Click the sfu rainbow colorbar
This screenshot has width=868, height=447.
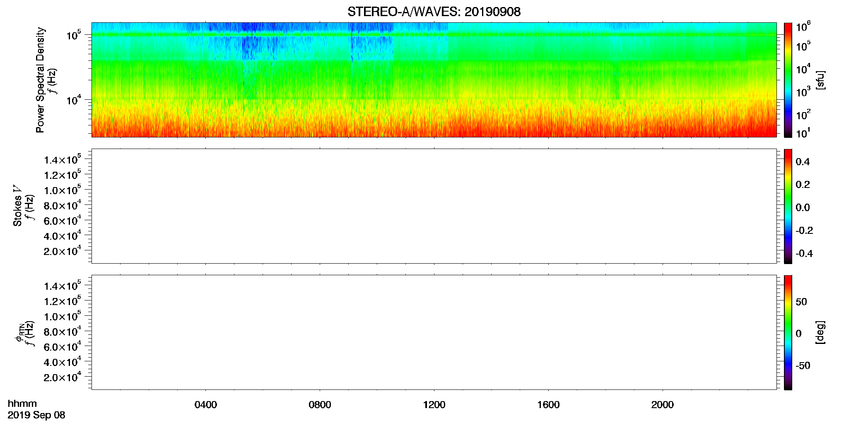pyautogui.click(x=788, y=80)
